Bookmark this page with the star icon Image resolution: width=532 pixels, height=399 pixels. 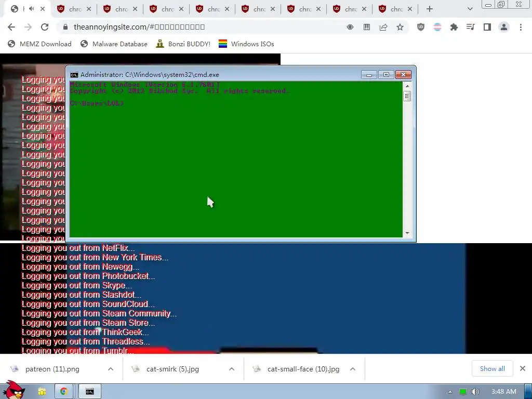point(400,27)
